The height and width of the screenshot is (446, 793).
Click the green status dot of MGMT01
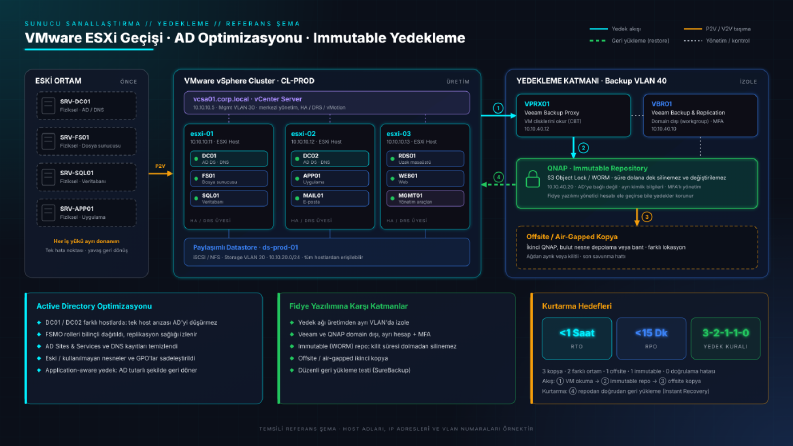(392, 198)
